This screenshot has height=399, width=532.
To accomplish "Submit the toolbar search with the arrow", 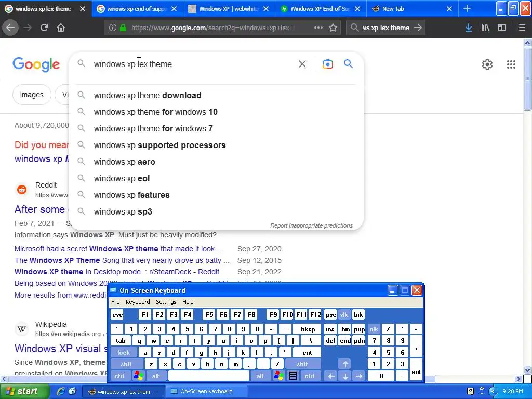I will [418, 28].
